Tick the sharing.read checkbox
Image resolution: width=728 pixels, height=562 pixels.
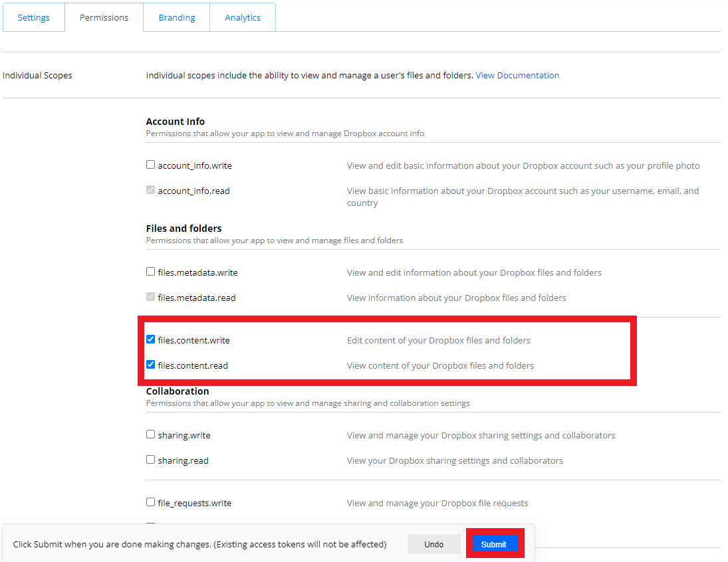point(150,460)
